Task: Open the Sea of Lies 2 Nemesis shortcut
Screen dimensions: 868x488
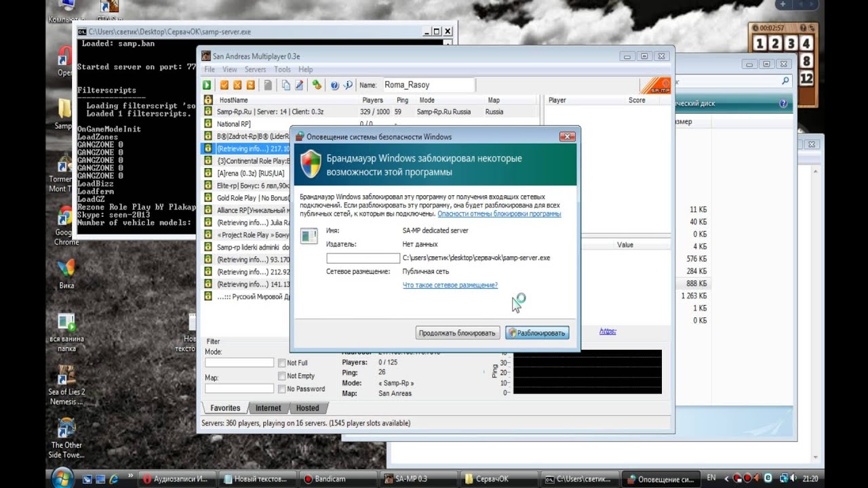Action: [x=66, y=384]
